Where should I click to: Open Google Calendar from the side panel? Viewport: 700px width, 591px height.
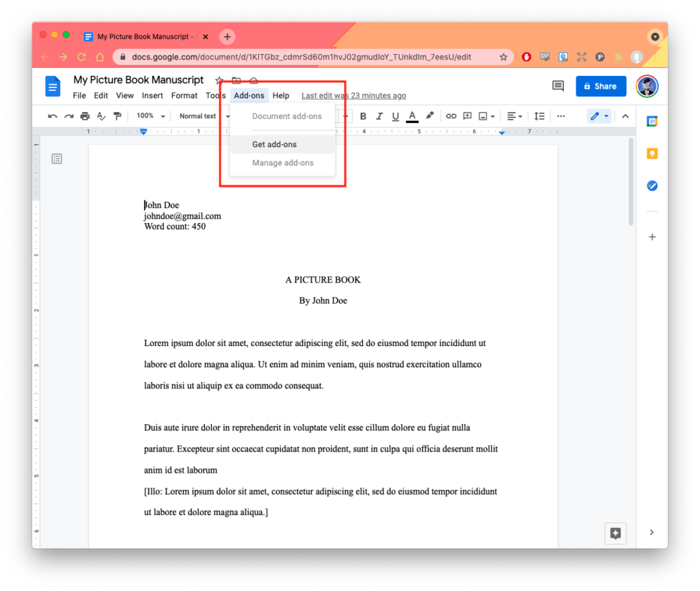click(651, 120)
